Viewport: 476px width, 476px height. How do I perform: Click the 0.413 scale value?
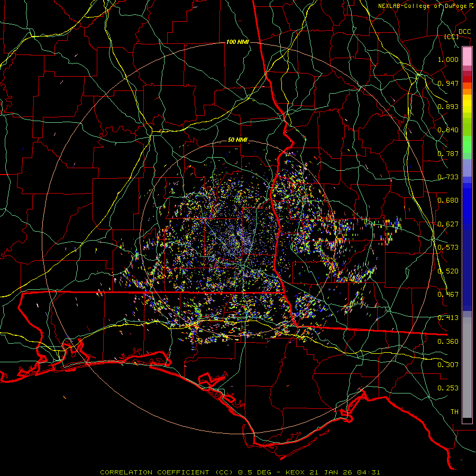point(448,318)
